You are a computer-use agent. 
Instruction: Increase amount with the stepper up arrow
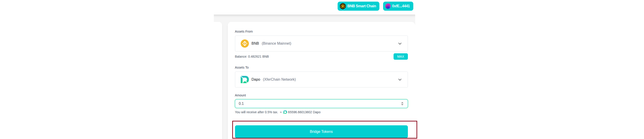pos(402,103)
